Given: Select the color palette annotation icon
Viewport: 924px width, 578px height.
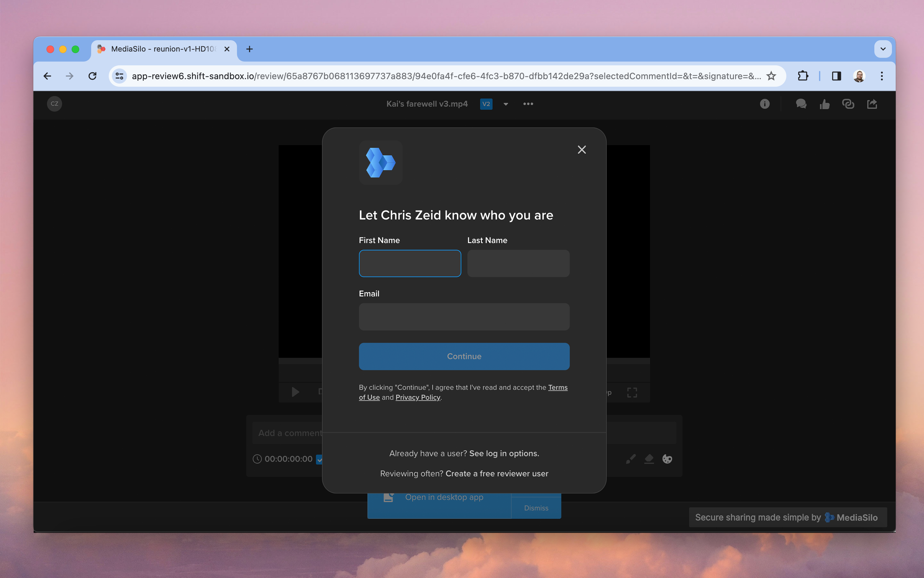Looking at the screenshot, I should (667, 459).
